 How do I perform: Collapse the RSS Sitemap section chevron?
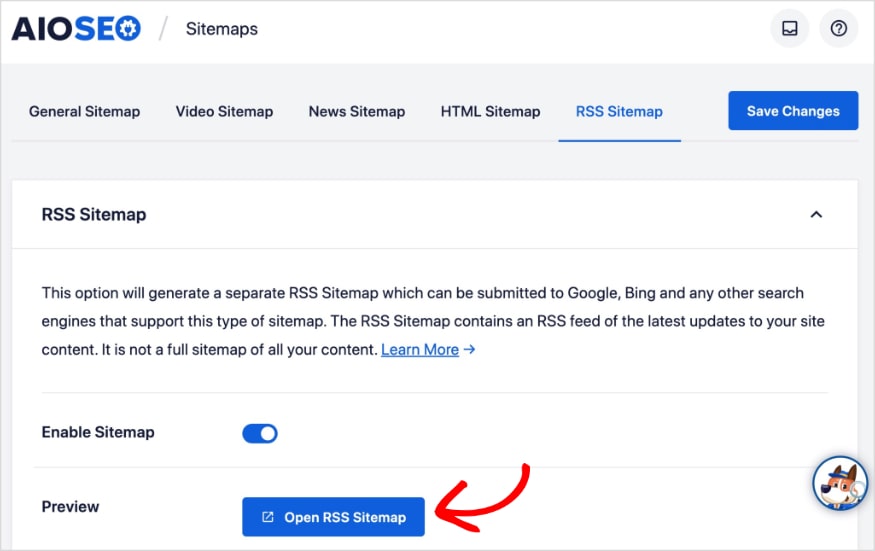tap(816, 214)
